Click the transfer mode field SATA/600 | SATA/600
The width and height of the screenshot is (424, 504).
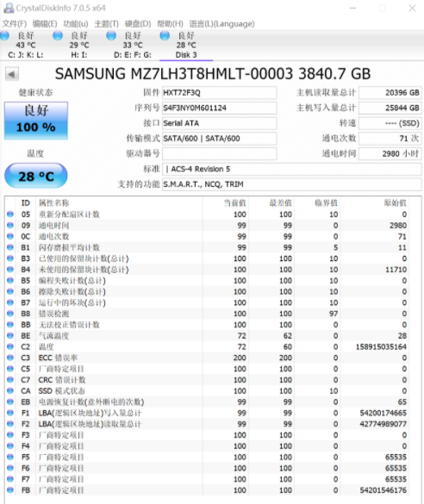220,138
